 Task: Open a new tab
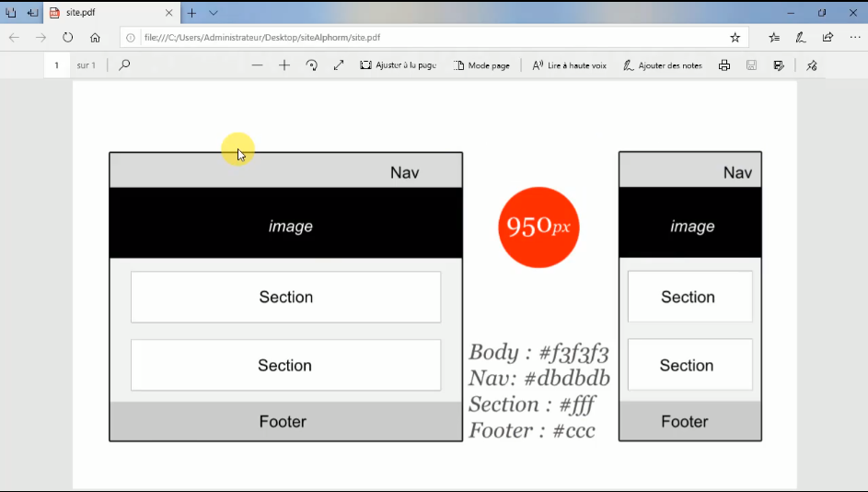pyautogui.click(x=191, y=13)
